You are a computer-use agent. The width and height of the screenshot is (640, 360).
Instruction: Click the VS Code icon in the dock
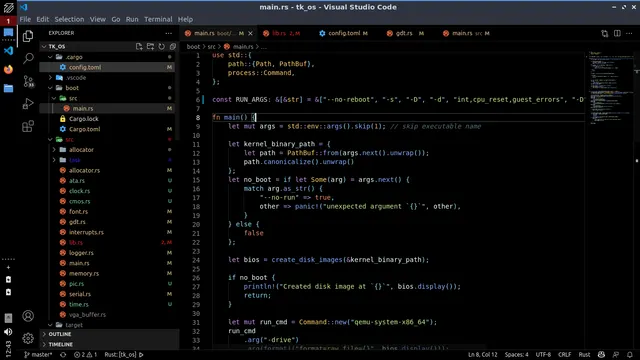[8, 51]
